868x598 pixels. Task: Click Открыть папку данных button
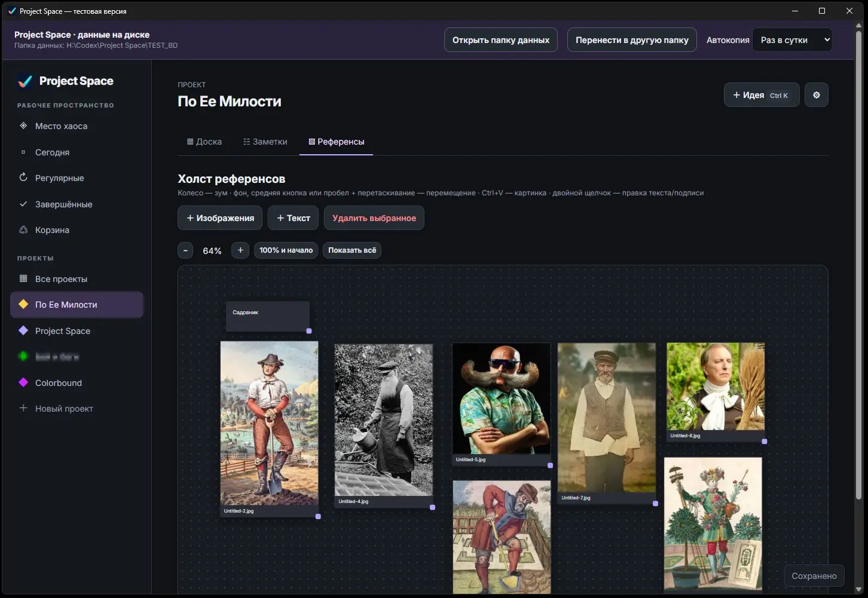tap(501, 40)
